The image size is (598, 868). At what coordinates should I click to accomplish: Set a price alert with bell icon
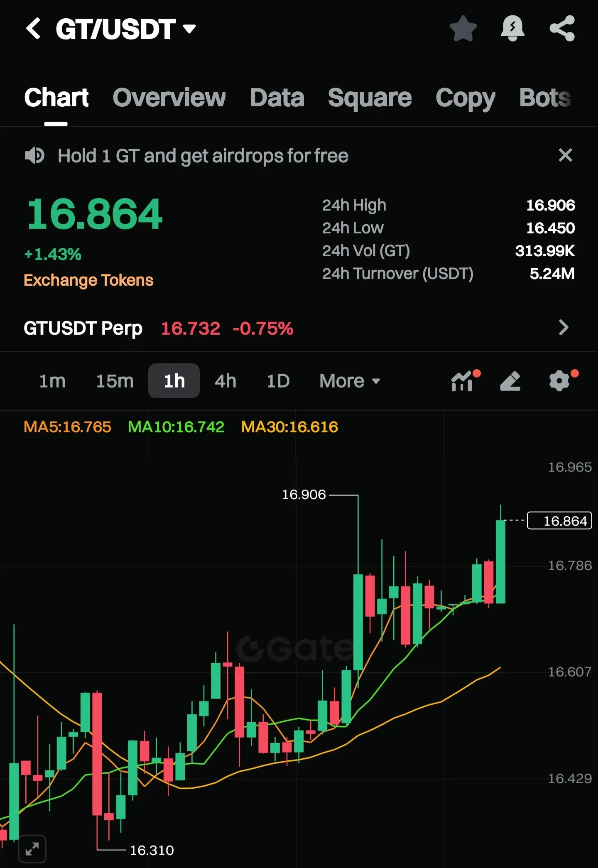pyautogui.click(x=512, y=29)
